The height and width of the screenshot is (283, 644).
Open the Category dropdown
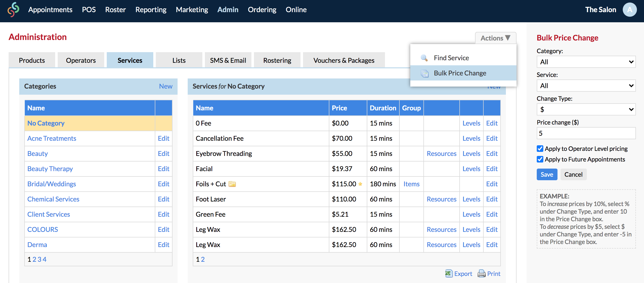[586, 62]
